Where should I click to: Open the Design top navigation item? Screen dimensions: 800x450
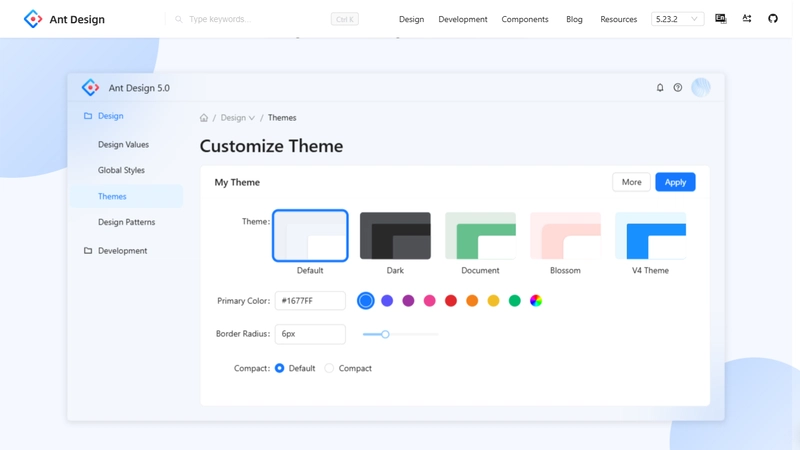tap(411, 19)
